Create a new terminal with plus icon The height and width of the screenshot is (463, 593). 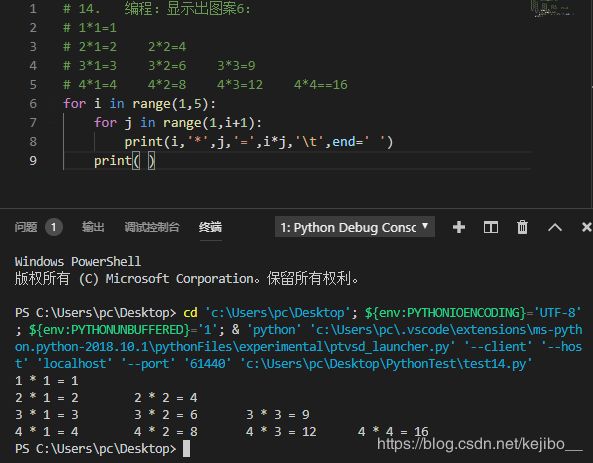(x=459, y=227)
